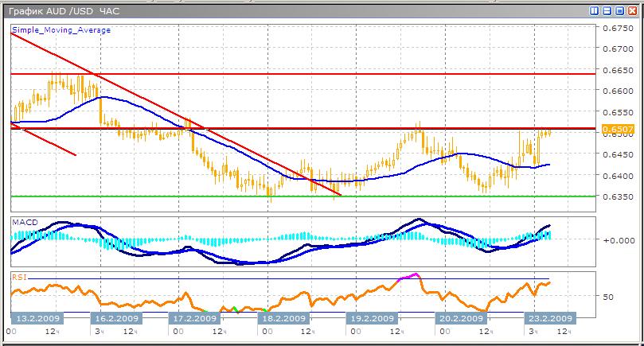
Task: Click the vertical tile window icon
Action: [x=595, y=11]
